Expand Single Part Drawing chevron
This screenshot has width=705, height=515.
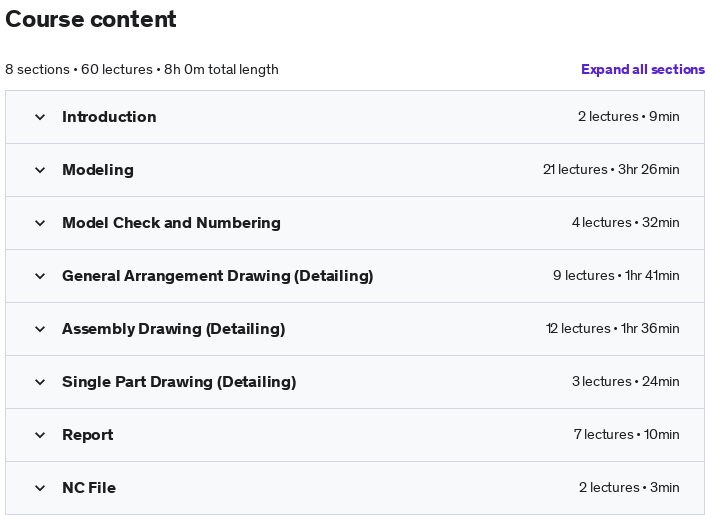pyautogui.click(x=40, y=382)
